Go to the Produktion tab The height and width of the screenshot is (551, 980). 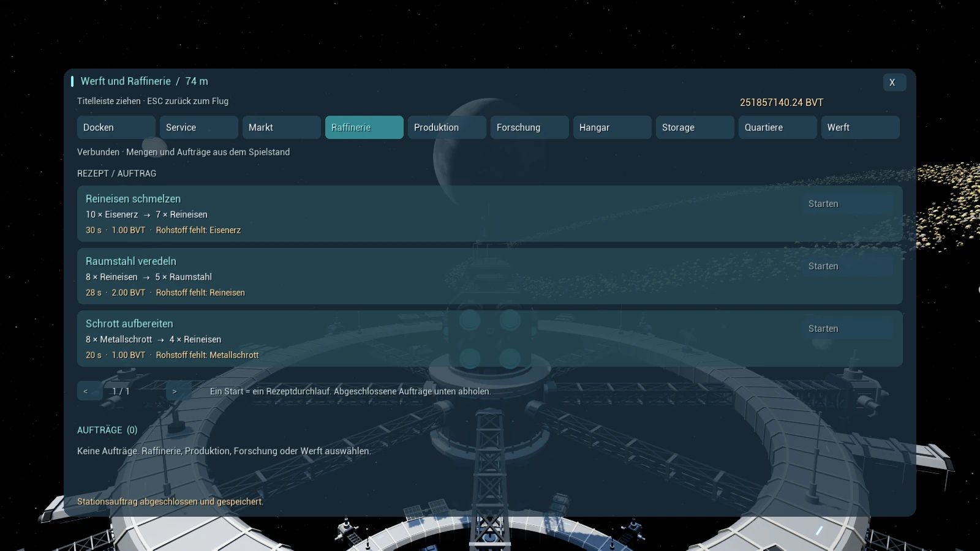tap(447, 127)
